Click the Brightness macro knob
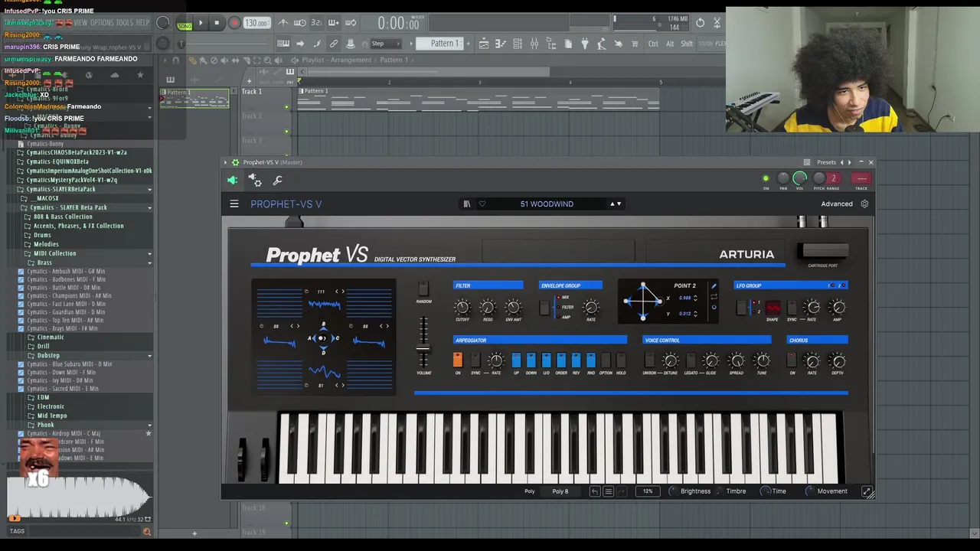Viewport: 980px width, 551px height. tap(674, 491)
